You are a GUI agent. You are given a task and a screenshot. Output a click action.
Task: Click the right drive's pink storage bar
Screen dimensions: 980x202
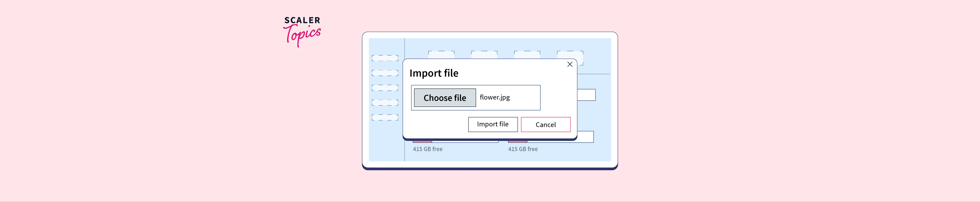[x=517, y=141]
